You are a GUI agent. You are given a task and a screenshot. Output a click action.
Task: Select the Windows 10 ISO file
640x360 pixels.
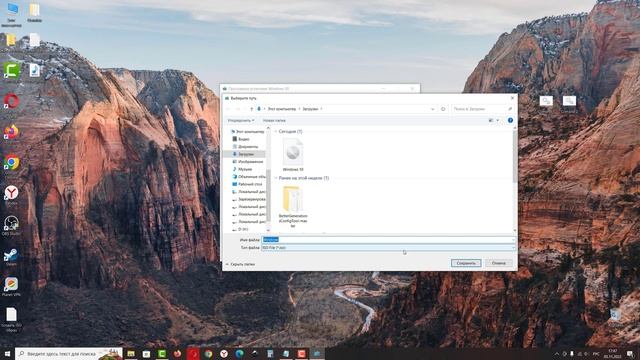[293, 155]
